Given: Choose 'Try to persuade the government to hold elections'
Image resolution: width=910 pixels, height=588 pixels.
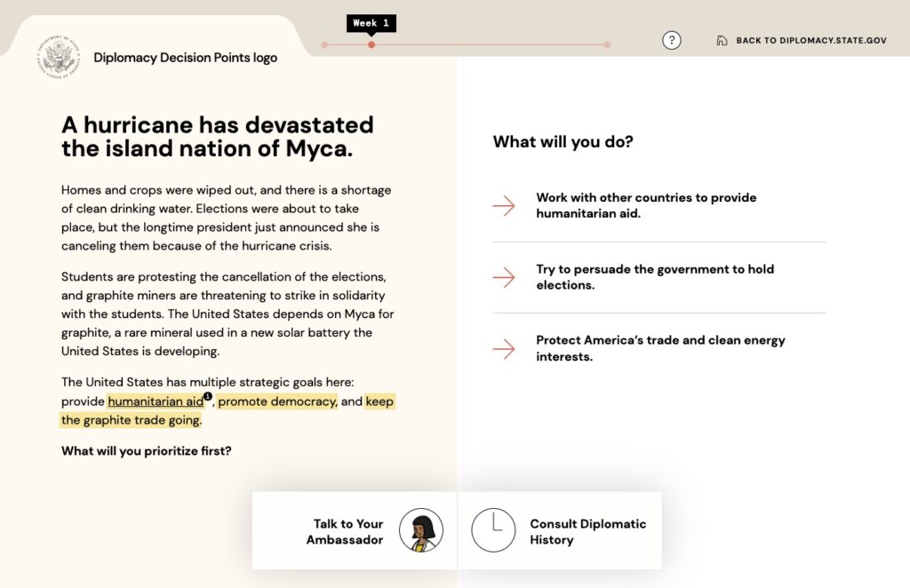Looking at the screenshot, I should [655, 276].
